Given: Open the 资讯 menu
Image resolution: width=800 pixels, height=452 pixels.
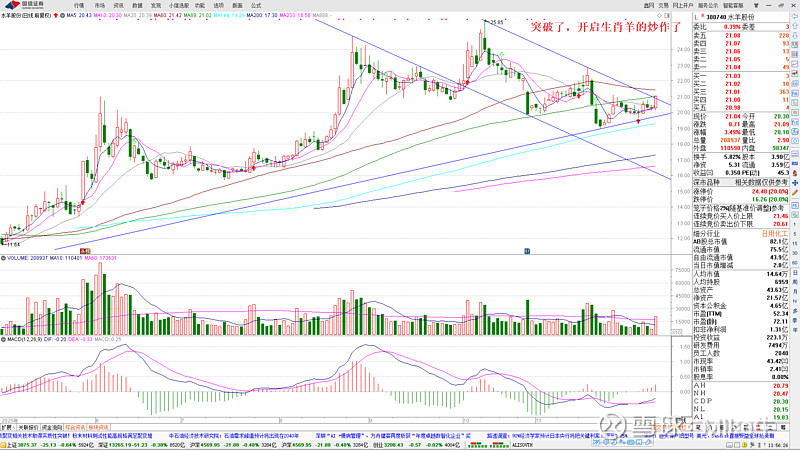Looking at the screenshot, I should [x=118, y=5].
